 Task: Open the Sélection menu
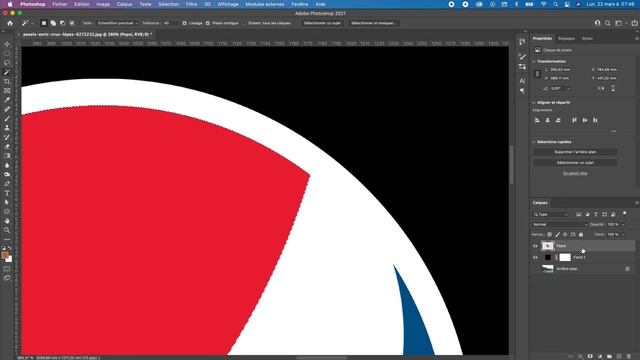169,4
